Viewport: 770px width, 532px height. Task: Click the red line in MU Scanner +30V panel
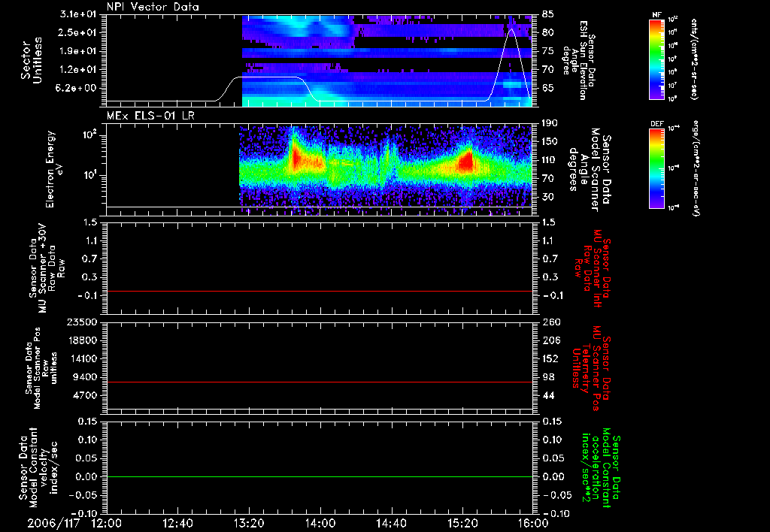(320, 291)
